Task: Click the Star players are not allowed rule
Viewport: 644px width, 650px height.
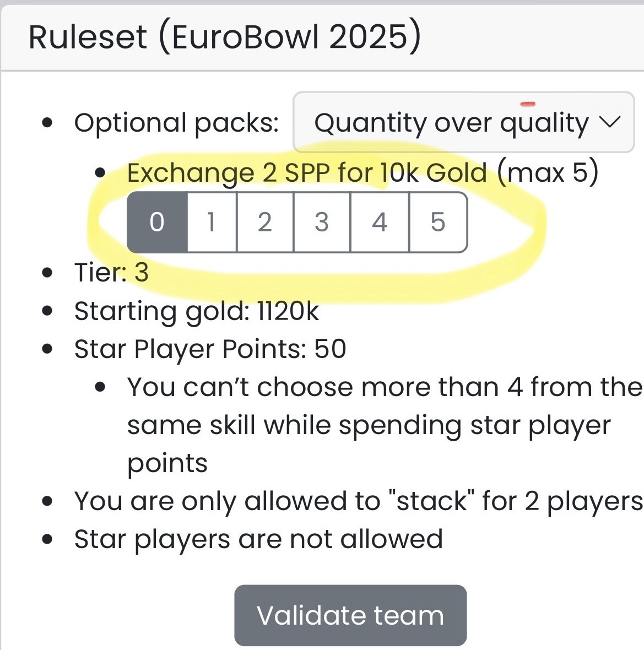Action: click(258, 539)
